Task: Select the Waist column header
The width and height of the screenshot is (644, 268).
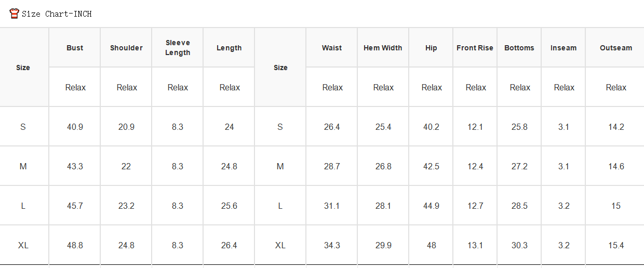Action: click(332, 48)
